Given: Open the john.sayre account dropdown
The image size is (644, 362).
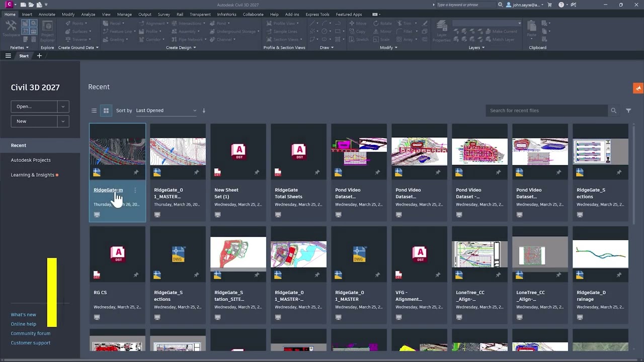Looking at the screenshot, I should [525, 5].
